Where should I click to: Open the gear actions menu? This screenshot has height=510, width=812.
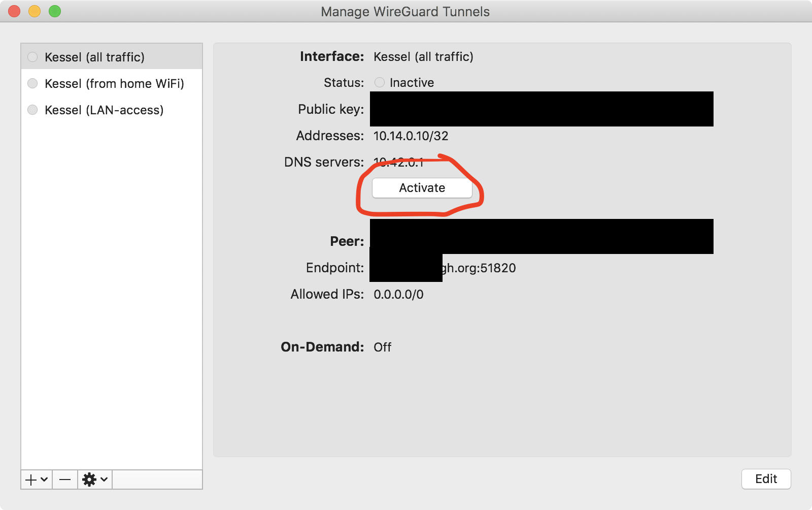click(x=95, y=480)
